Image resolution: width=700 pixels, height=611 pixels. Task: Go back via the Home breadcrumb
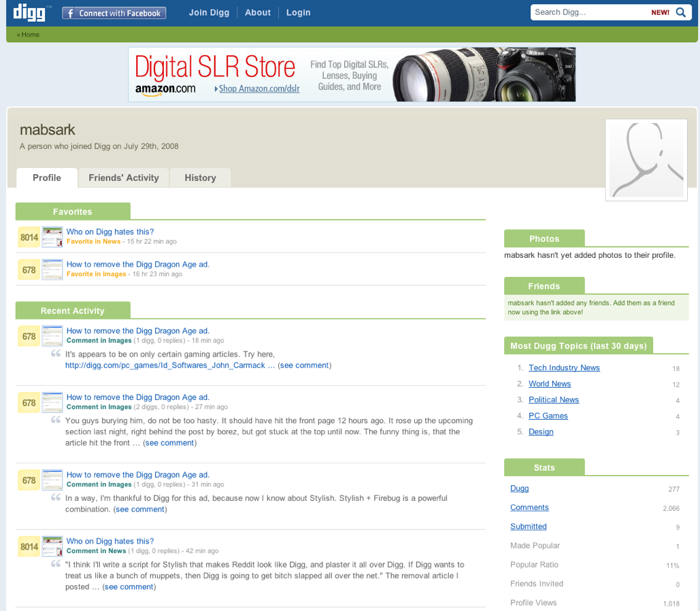28,35
